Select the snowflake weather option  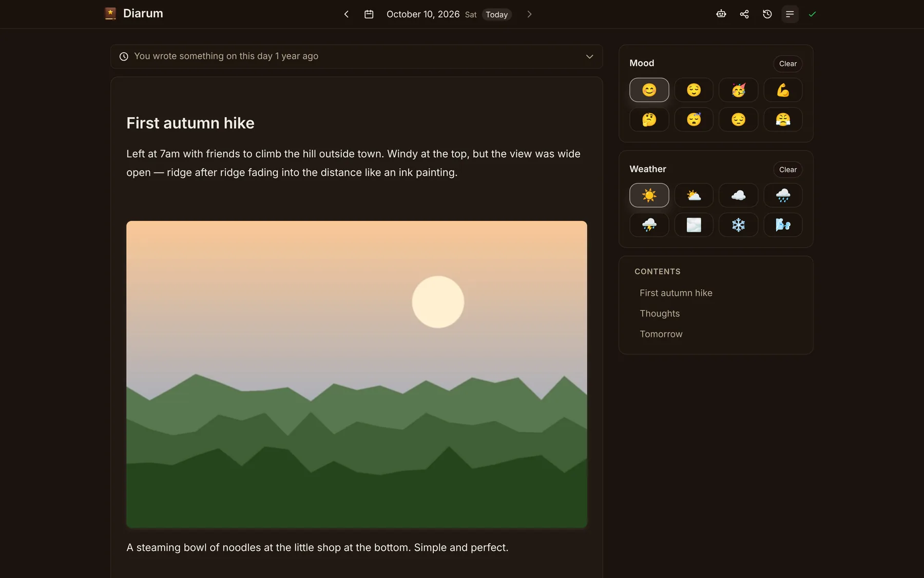click(x=739, y=225)
